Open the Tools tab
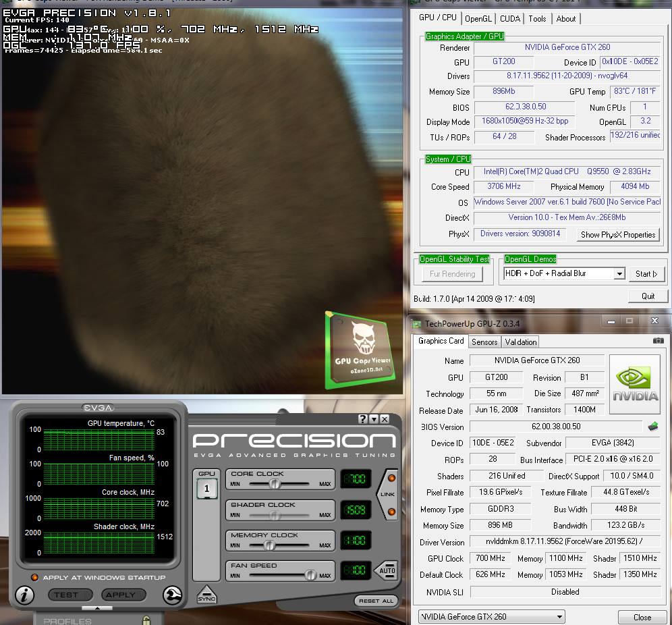 [x=537, y=19]
